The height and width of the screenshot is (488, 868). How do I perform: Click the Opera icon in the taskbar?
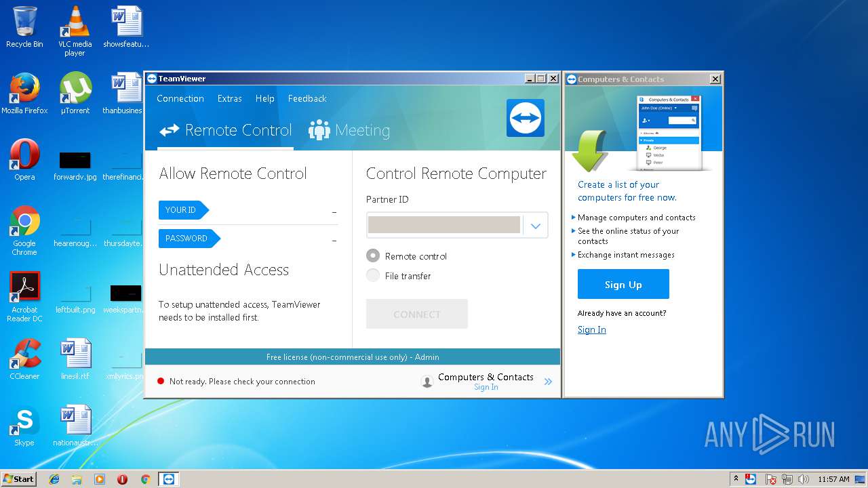pyautogui.click(x=123, y=479)
